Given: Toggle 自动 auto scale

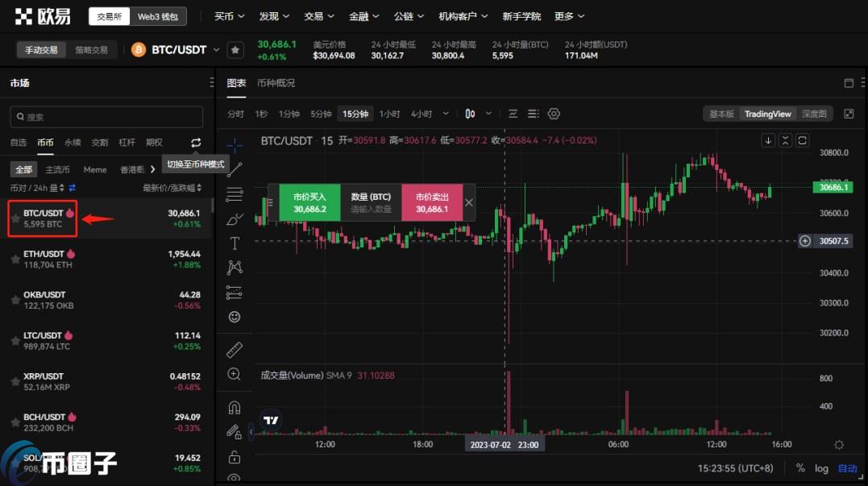Looking at the screenshot, I should 848,468.
